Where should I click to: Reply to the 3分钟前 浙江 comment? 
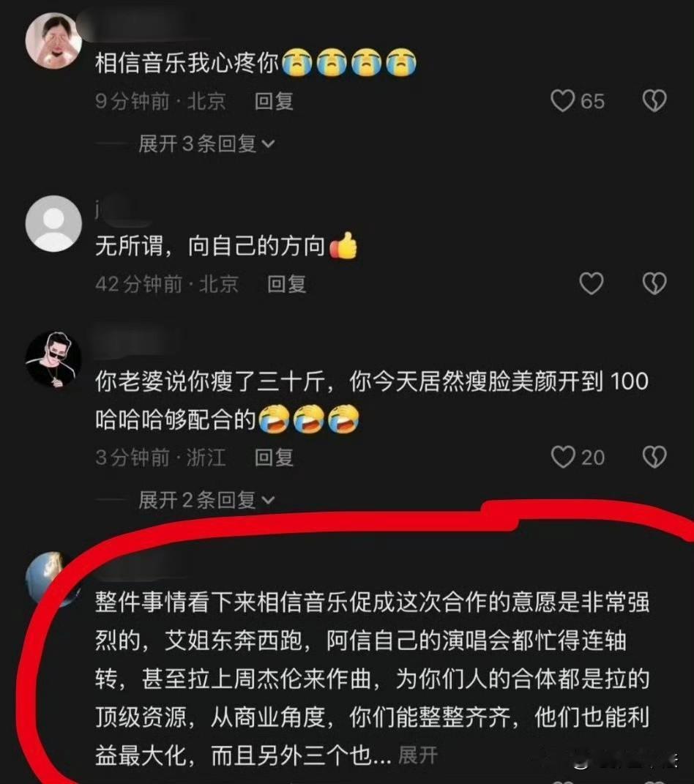pos(274,457)
